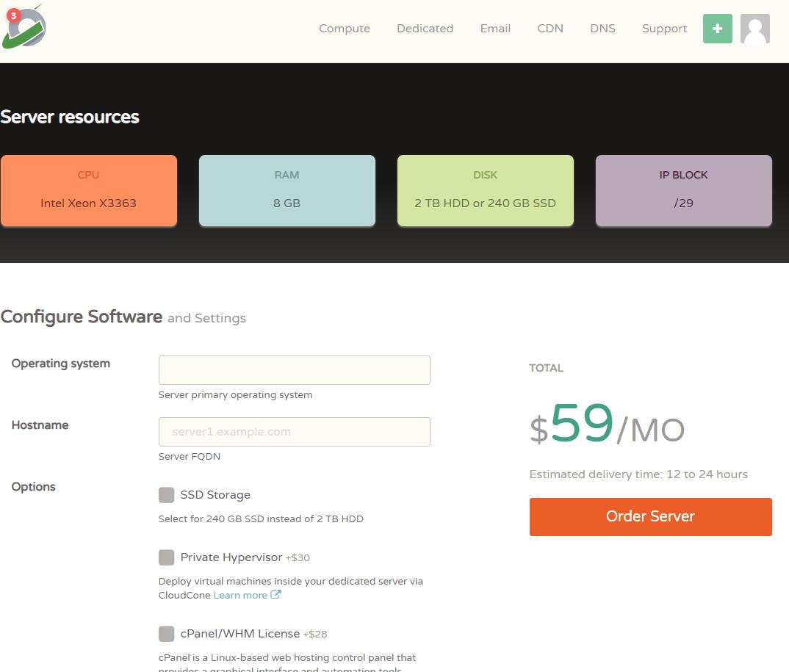Open the Dedicated menu
Viewport: 789px width, 672px height.
425,29
